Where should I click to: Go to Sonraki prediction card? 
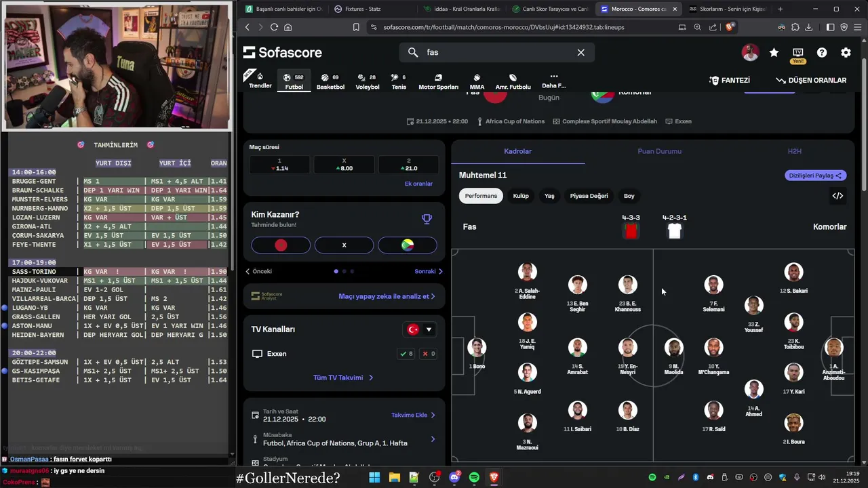click(429, 271)
